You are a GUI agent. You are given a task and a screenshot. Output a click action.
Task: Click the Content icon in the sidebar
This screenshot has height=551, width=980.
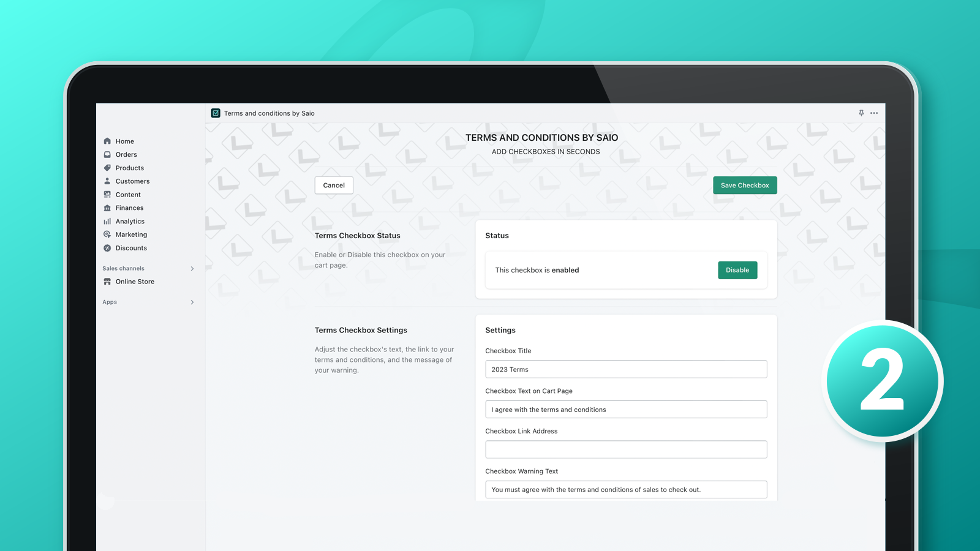[107, 195]
